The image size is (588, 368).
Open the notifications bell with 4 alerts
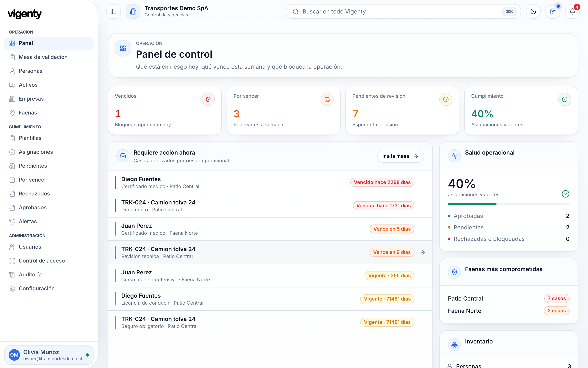pos(572,11)
